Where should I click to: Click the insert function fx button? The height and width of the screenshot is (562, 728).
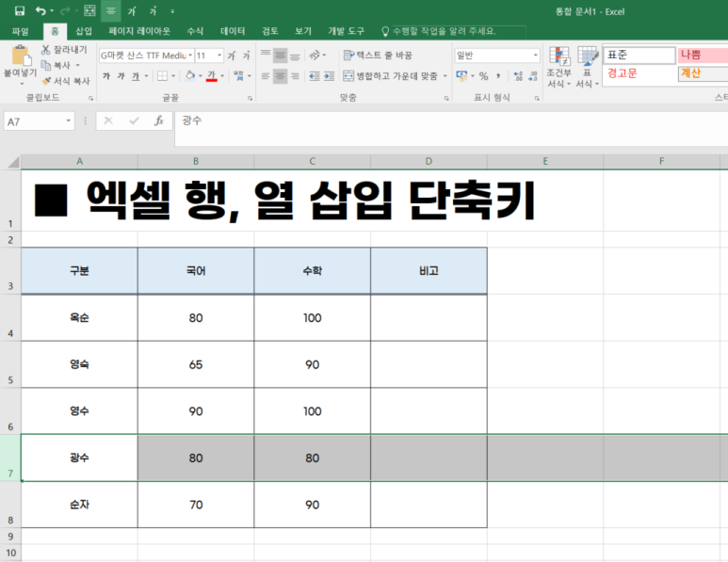[x=159, y=121]
